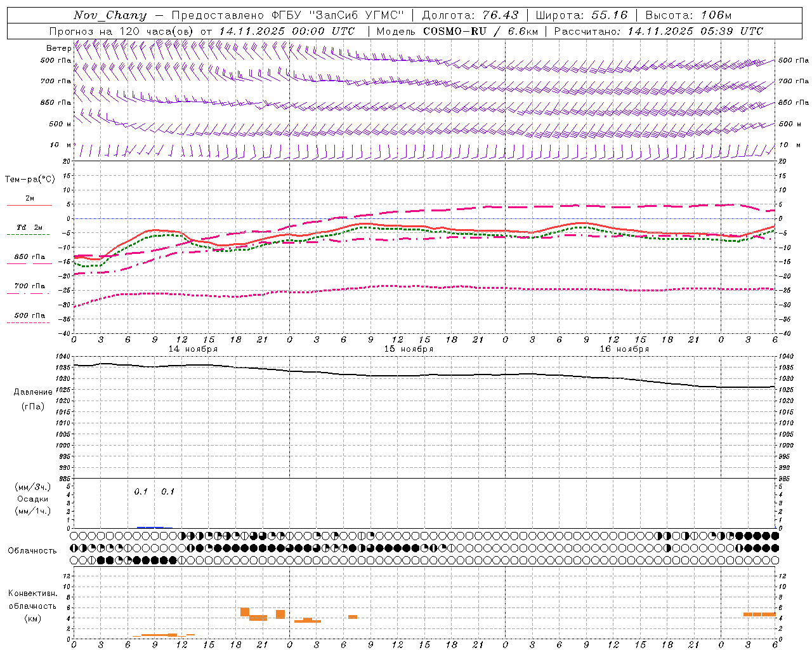Image resolution: width=812 pixels, height=650 pixels.
Task: Click the 500 гПа entry in temperature legend
Action: 30,315
